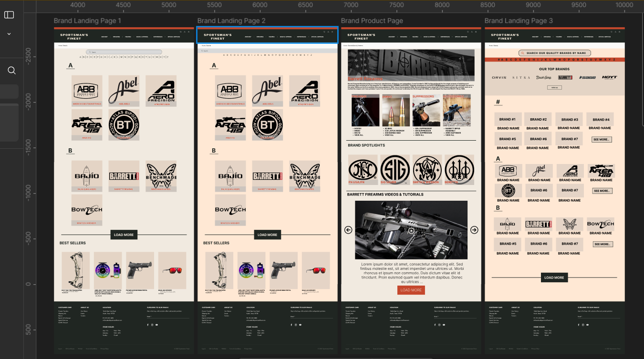Click Area 419 card in Brand Landing Page 1
This screenshot has height=359, width=644.
click(x=87, y=124)
